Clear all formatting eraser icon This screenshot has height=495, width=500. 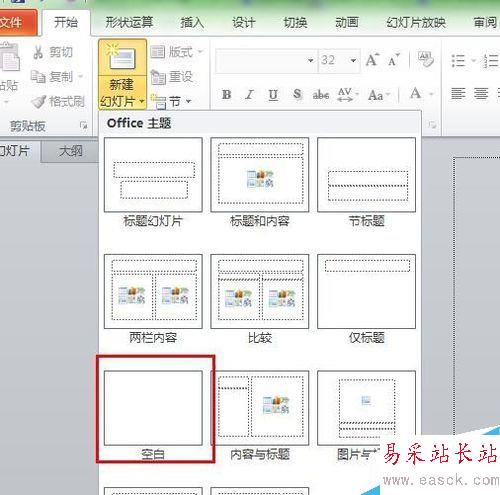click(x=425, y=59)
